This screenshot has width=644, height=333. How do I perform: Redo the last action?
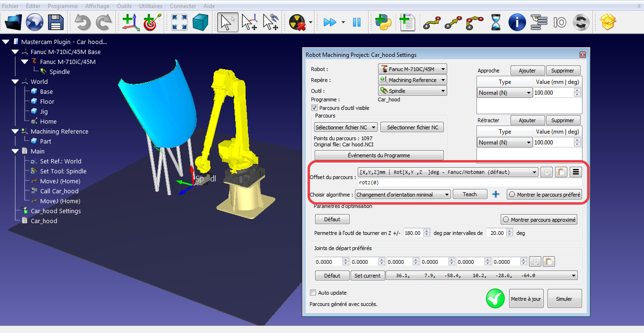[104, 22]
